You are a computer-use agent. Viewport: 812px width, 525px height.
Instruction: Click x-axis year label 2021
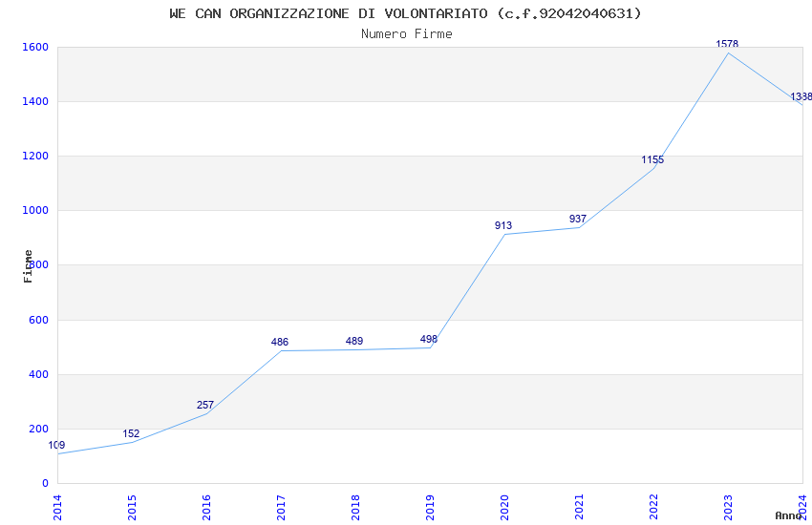click(580, 508)
